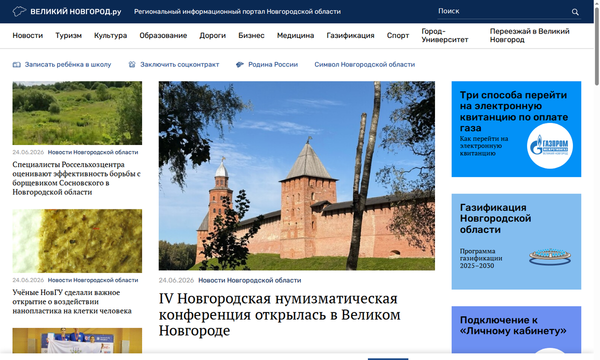The image size is (600, 360).
Task: Open the Туризм section
Action: tap(68, 35)
